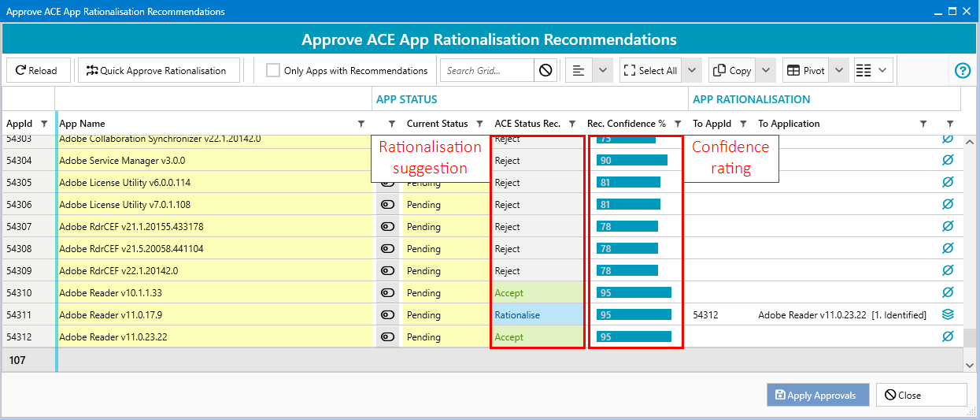Click no-rationalisation icon in row 54306
The height and width of the screenshot is (420, 980).
pos(949,204)
